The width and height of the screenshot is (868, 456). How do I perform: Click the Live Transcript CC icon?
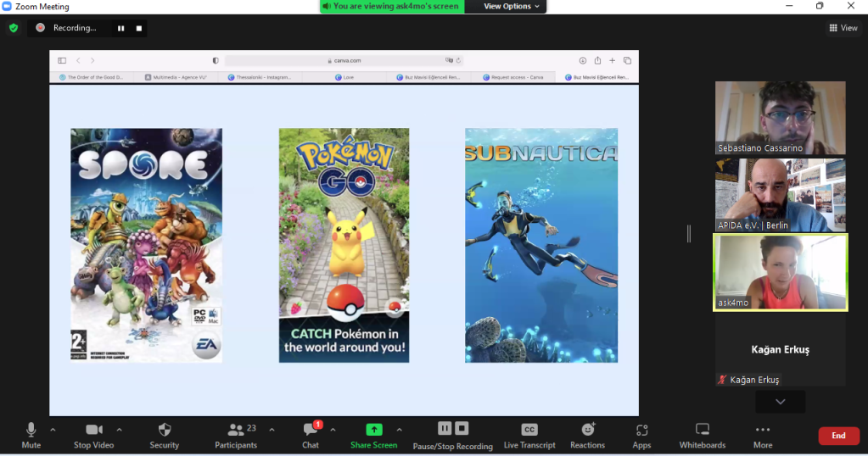coord(529,430)
